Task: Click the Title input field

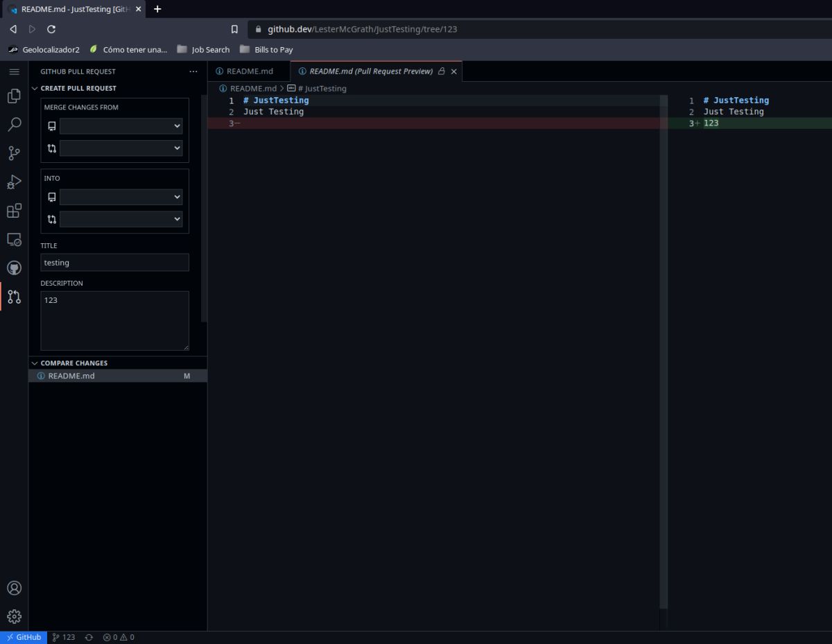Action: [x=114, y=263]
